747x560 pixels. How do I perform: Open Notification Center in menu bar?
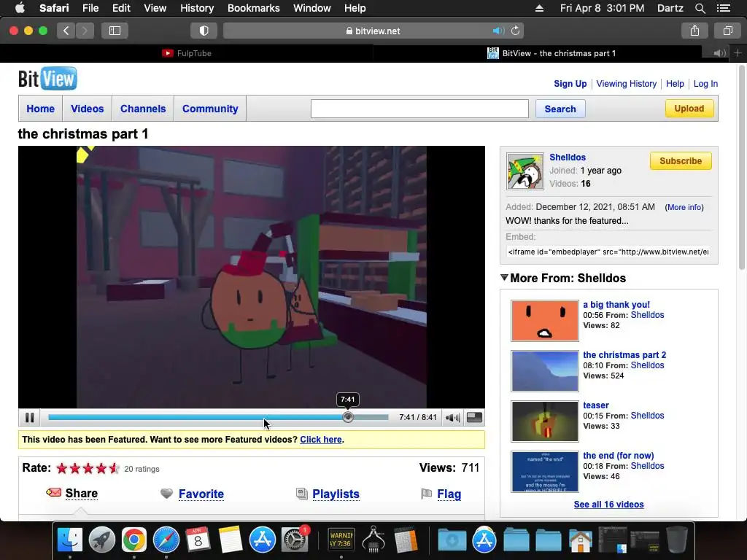pyautogui.click(x=723, y=8)
